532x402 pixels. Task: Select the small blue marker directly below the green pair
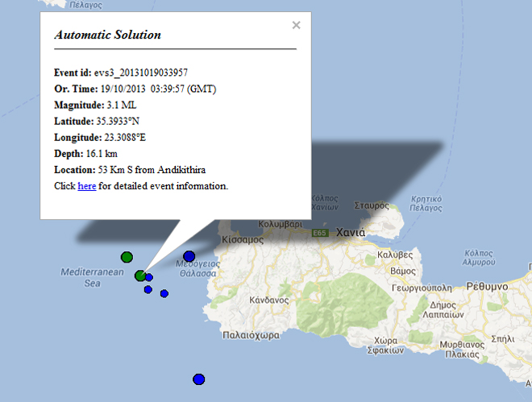click(148, 289)
